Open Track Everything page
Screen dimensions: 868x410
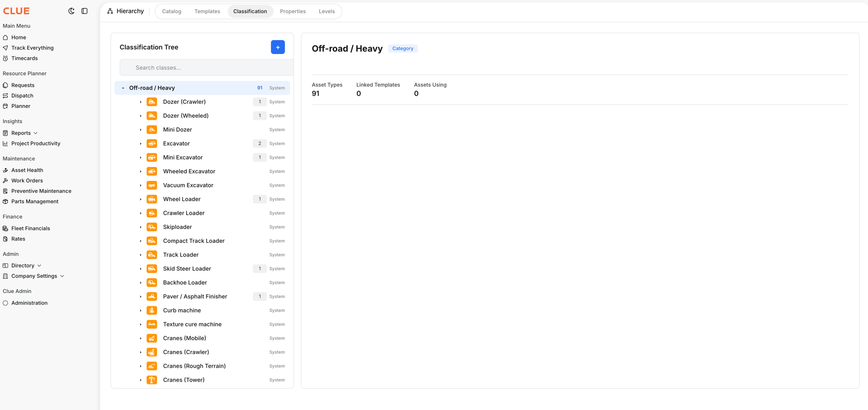pyautogui.click(x=32, y=48)
